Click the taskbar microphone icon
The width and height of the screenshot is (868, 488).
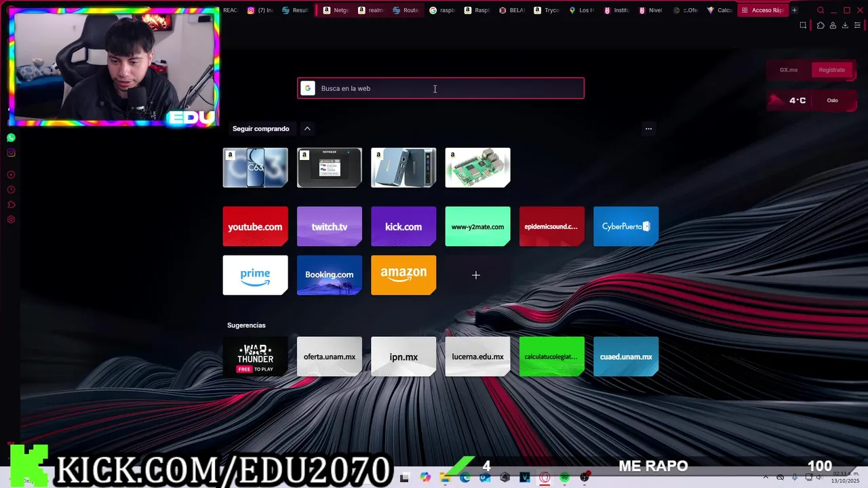pos(795,477)
